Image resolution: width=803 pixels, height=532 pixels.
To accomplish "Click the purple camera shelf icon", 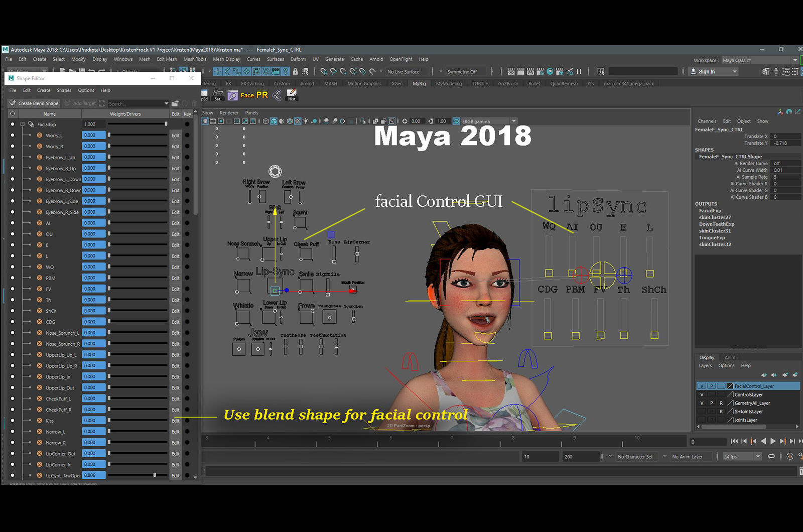I will pos(232,95).
